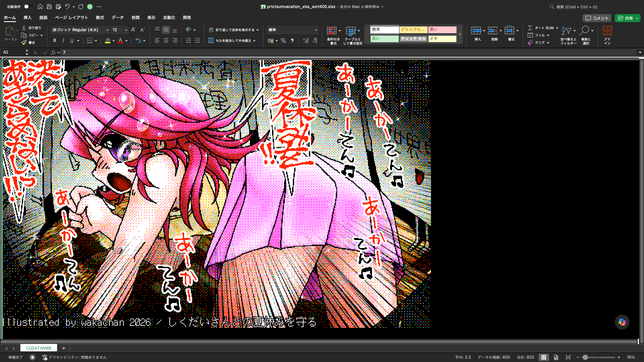This screenshot has height=362, width=644.
Task: Open the 数式 ribbon tab
Action: pos(100,17)
